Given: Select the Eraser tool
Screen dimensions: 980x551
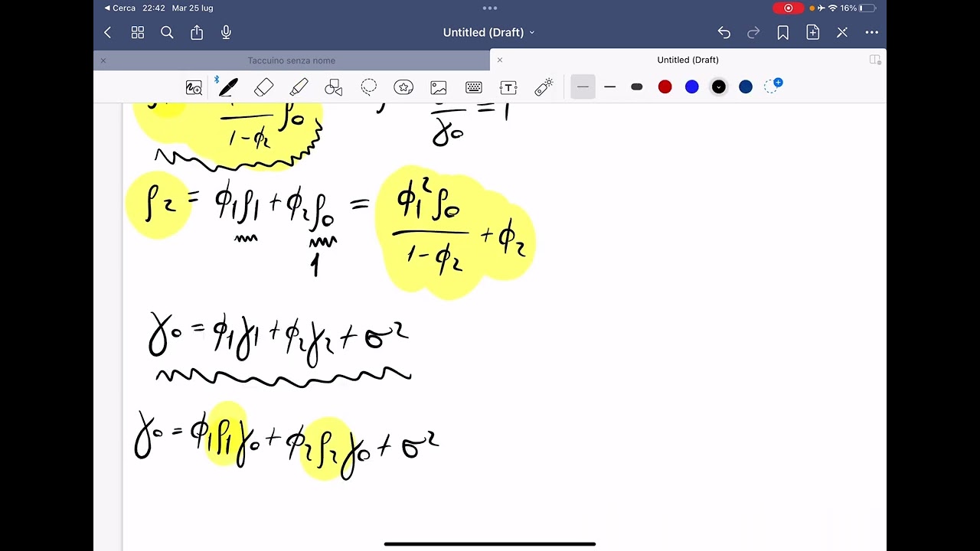Looking at the screenshot, I should pyautogui.click(x=263, y=87).
